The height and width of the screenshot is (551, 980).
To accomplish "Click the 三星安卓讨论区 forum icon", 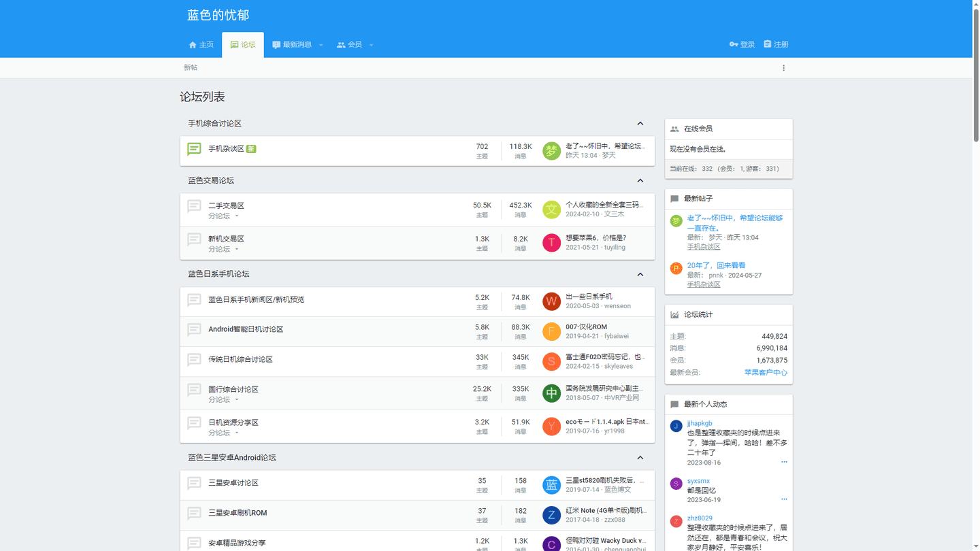I will (194, 483).
